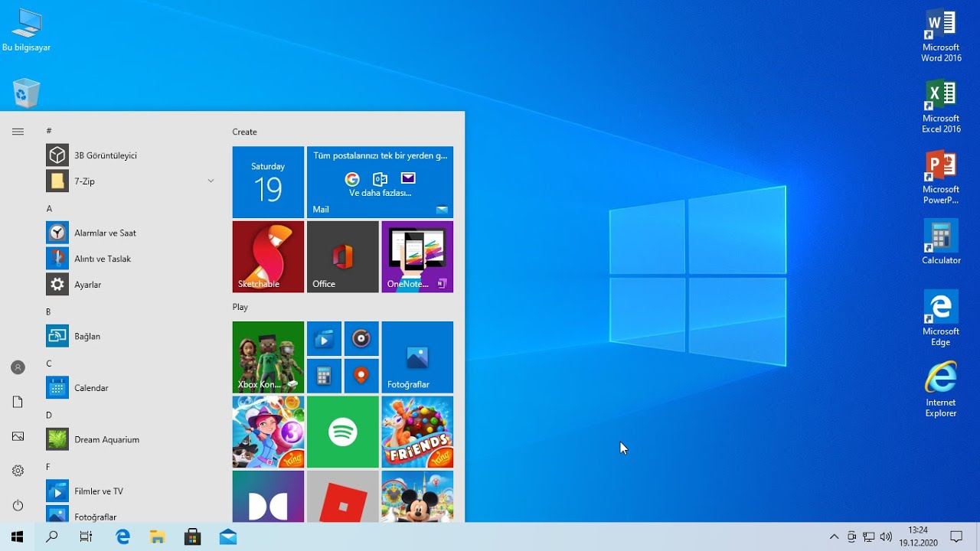
Task: Open the Roblox tile
Action: (x=343, y=497)
